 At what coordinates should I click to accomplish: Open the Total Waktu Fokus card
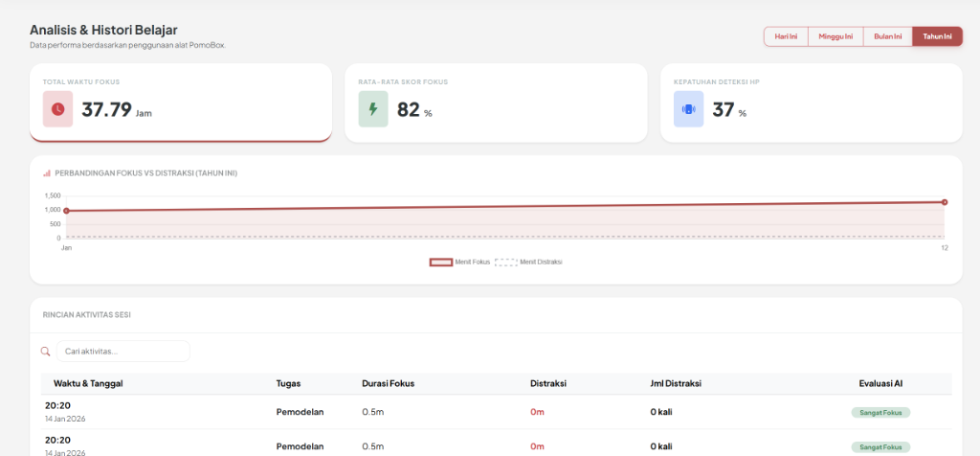[x=181, y=103]
